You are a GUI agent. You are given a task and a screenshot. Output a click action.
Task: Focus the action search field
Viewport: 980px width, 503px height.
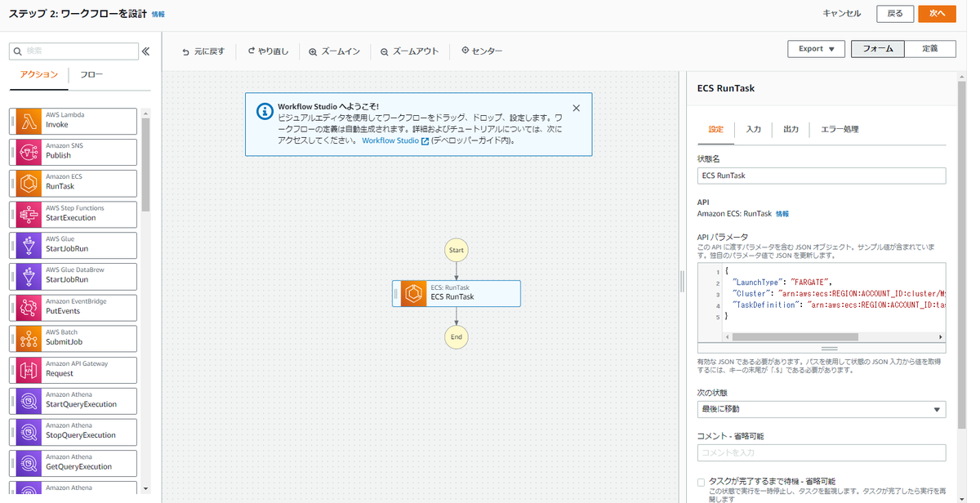coord(74,51)
